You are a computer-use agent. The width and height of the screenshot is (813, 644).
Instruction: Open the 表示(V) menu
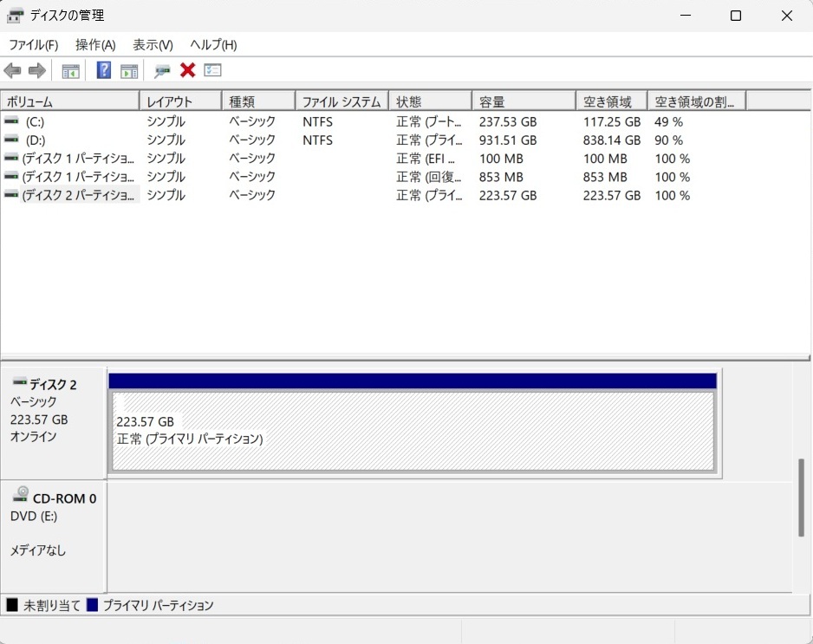pos(153,45)
